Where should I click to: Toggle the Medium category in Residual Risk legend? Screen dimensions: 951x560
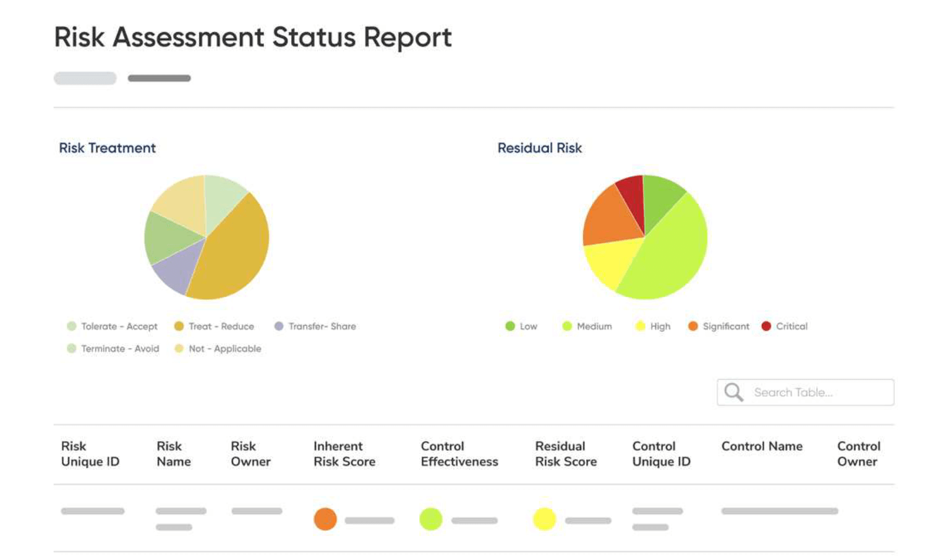pyautogui.click(x=568, y=326)
